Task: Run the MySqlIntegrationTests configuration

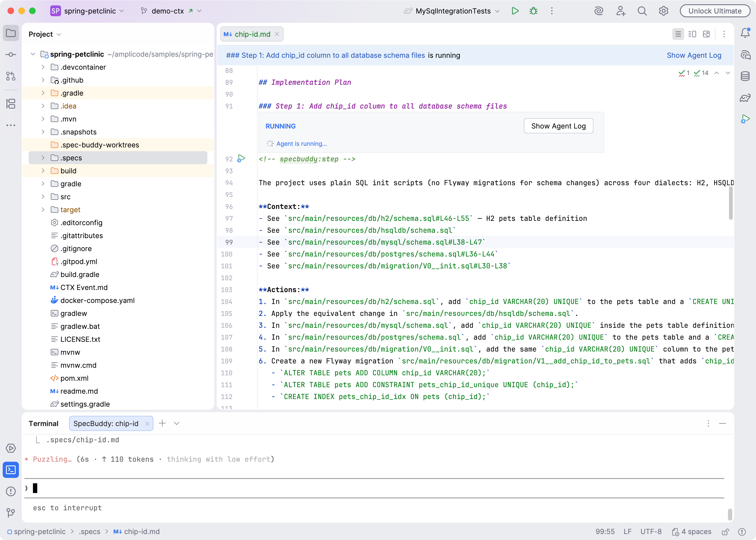Action: 515,11
